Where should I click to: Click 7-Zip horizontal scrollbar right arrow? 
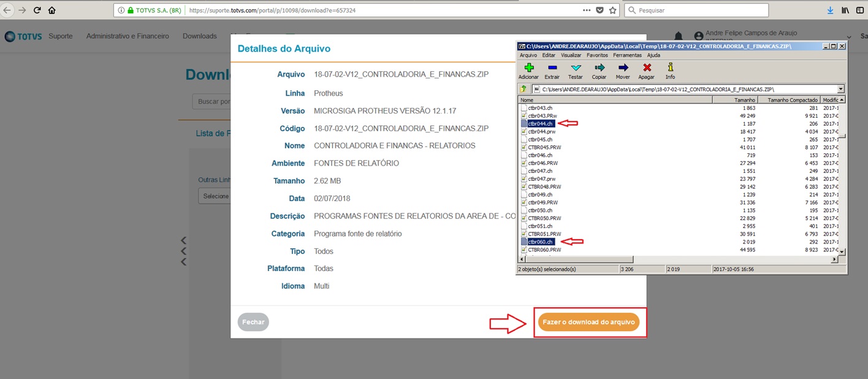point(834,259)
